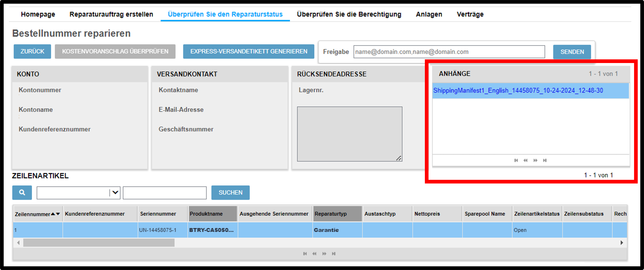Image resolution: width=644 pixels, height=270 pixels.
Task: Go to last page in attachments pager
Action: coord(545,160)
